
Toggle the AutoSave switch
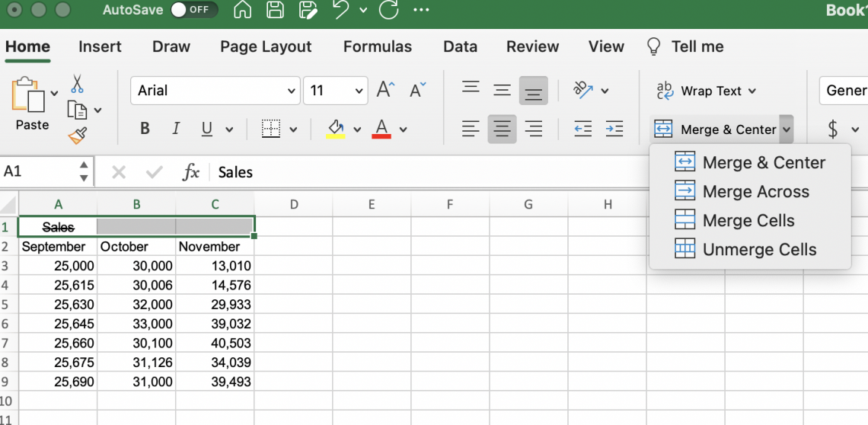click(193, 11)
